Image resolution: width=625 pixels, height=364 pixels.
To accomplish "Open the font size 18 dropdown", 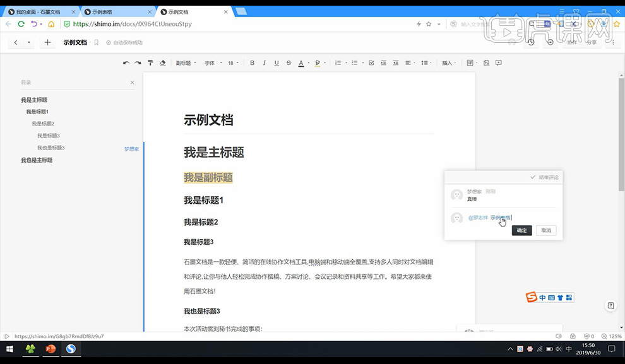I will click(x=233, y=63).
